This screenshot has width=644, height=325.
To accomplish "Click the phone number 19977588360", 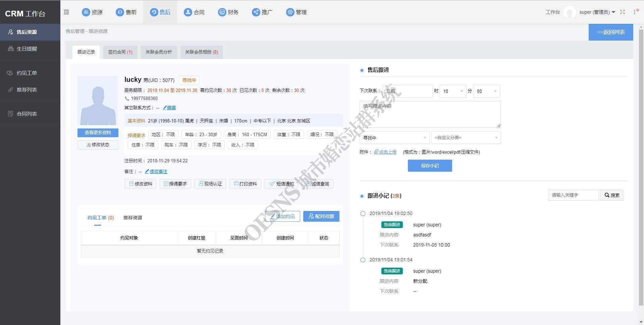I will (144, 99).
